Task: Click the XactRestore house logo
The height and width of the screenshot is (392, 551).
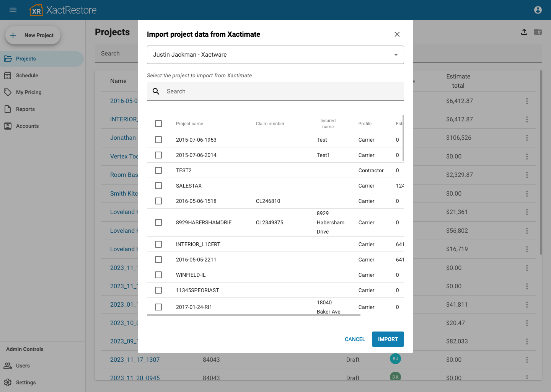Action: [36, 10]
